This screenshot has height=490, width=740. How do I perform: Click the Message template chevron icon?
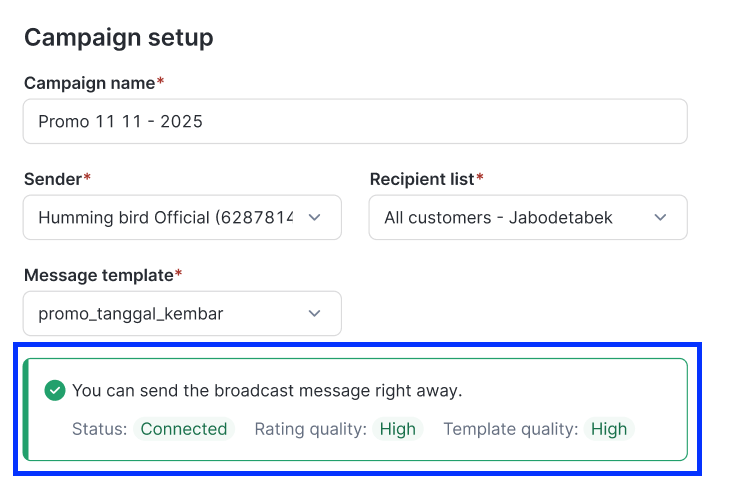(314, 313)
